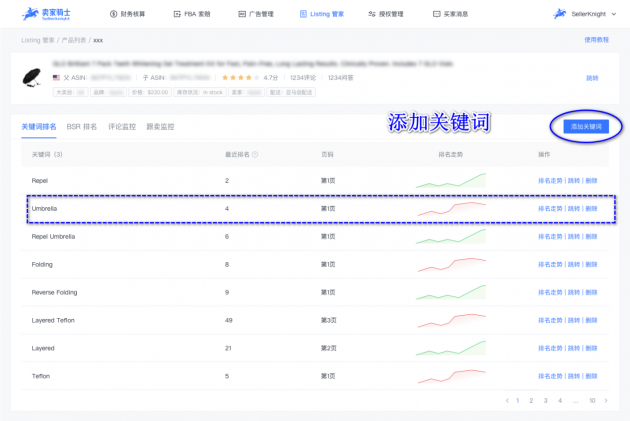This screenshot has height=421, width=630.
Task: Click the 1234评论 review count
Action: point(303,78)
